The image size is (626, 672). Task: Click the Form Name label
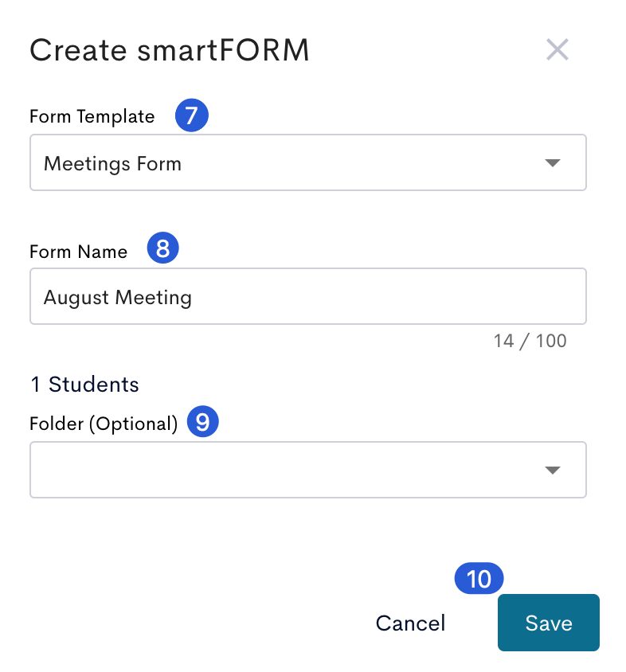(79, 252)
